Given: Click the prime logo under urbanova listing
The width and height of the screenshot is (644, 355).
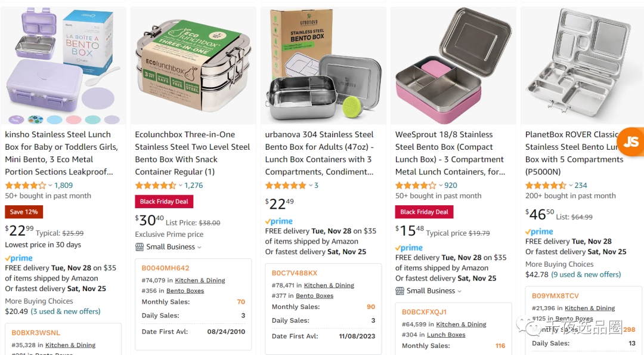Looking at the screenshot, I should 279,221.
